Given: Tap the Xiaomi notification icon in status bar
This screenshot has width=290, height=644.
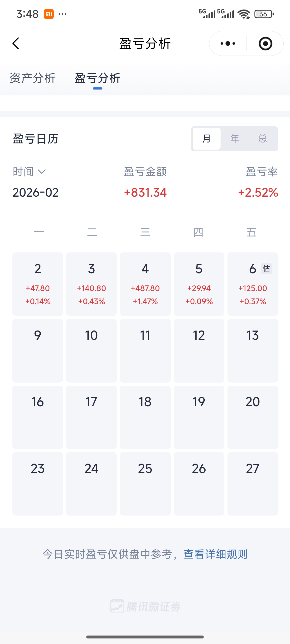Looking at the screenshot, I should pos(48,14).
